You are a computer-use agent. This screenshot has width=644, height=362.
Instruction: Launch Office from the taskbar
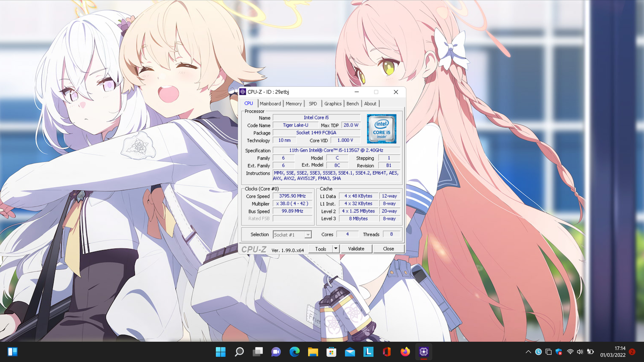click(387, 352)
